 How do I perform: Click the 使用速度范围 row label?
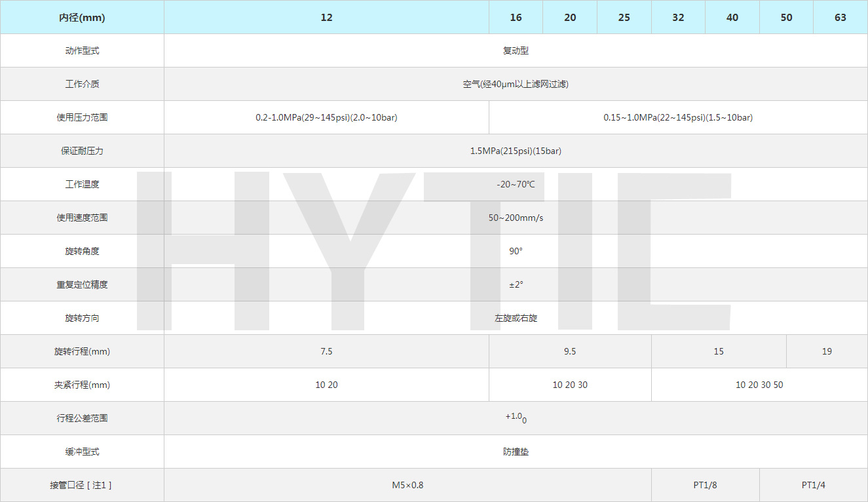82,218
